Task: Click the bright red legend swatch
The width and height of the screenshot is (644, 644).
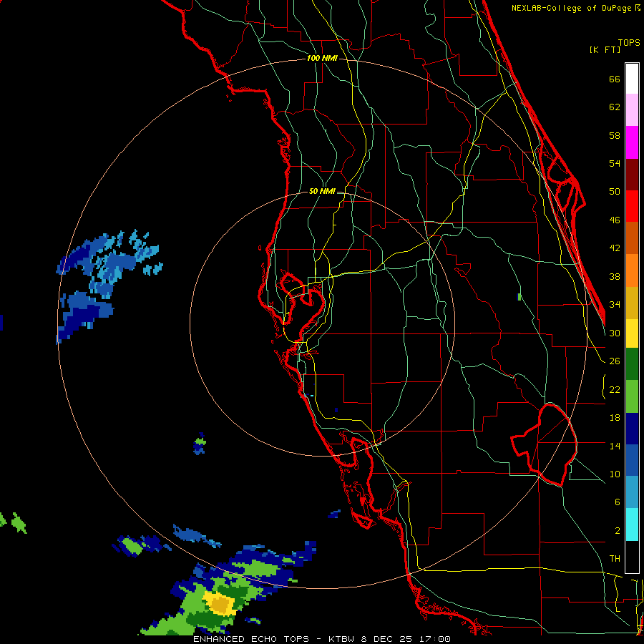Action: click(632, 207)
